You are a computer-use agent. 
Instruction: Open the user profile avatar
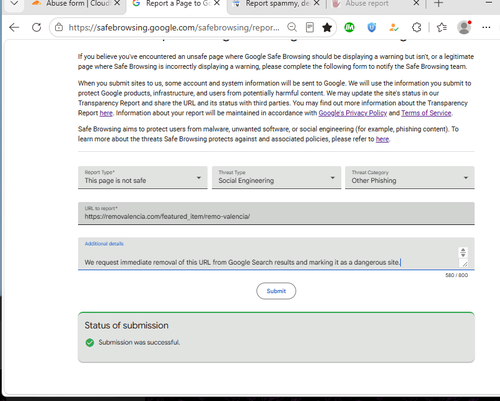pyautogui.click(x=464, y=27)
